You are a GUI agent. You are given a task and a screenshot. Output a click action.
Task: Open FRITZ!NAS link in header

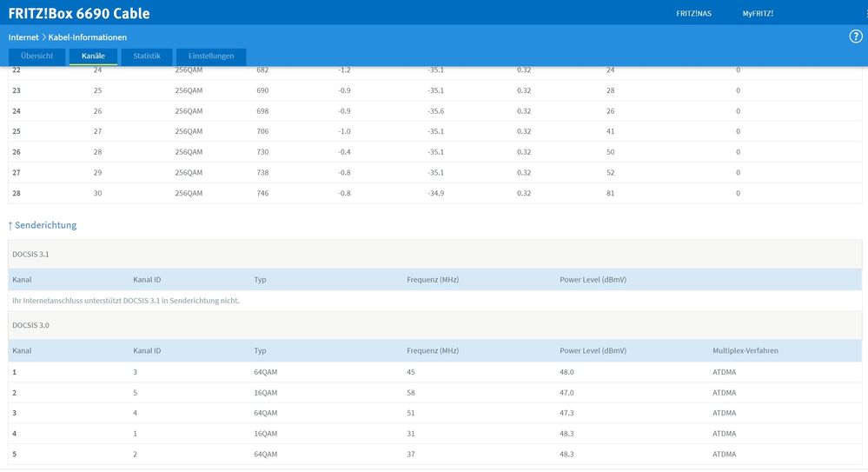tap(693, 13)
